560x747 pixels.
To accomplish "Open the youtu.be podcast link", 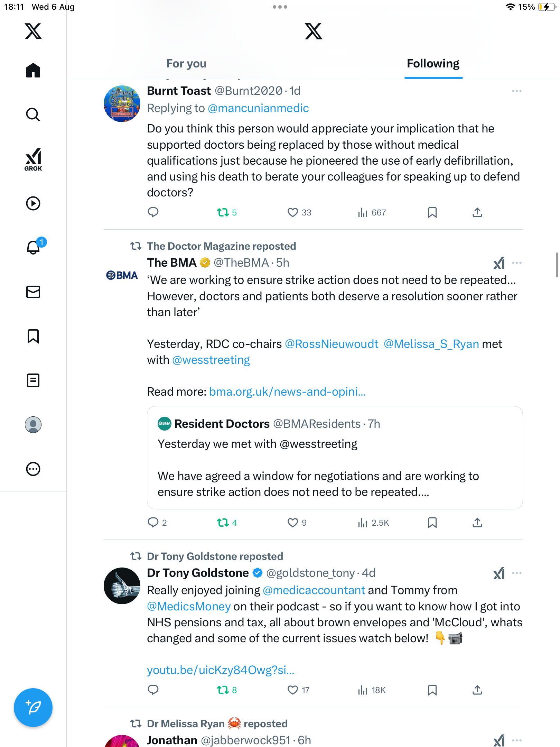I will click(221, 670).
